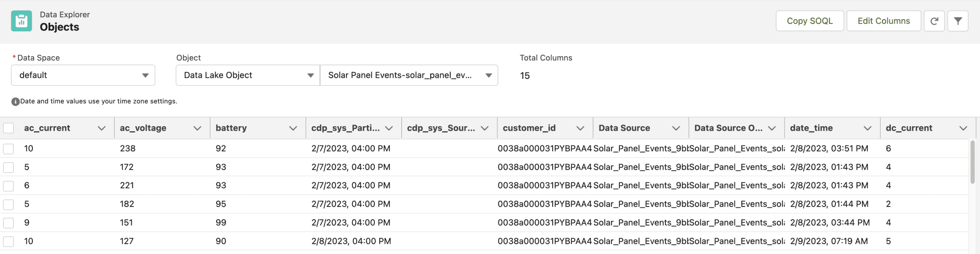Expand the Data Space default dropdown
This screenshot has width=980, height=254.
click(83, 75)
